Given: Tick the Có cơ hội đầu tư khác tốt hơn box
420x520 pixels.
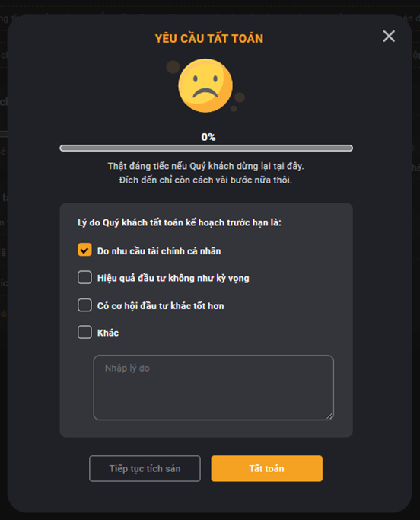Looking at the screenshot, I should coord(84,305).
